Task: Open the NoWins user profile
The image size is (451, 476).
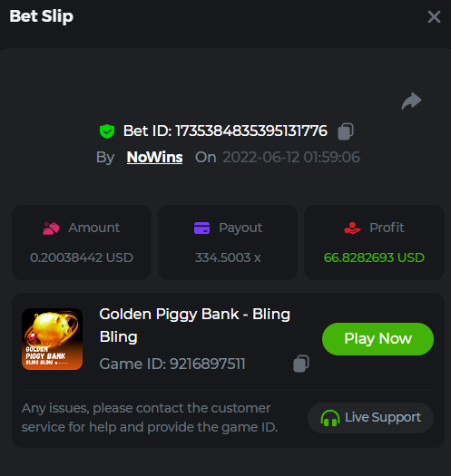Action: coord(154,157)
